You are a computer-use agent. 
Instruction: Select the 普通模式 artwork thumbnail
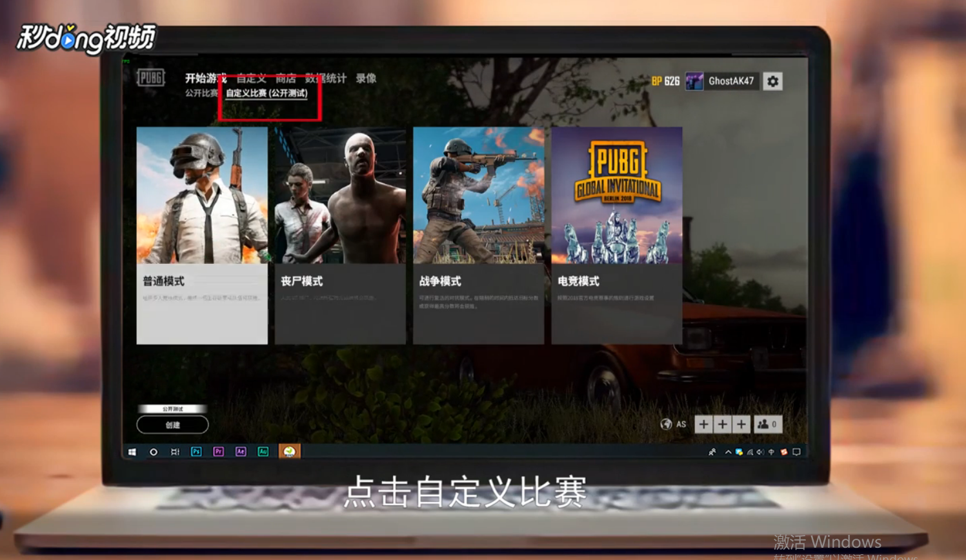pyautogui.click(x=202, y=195)
